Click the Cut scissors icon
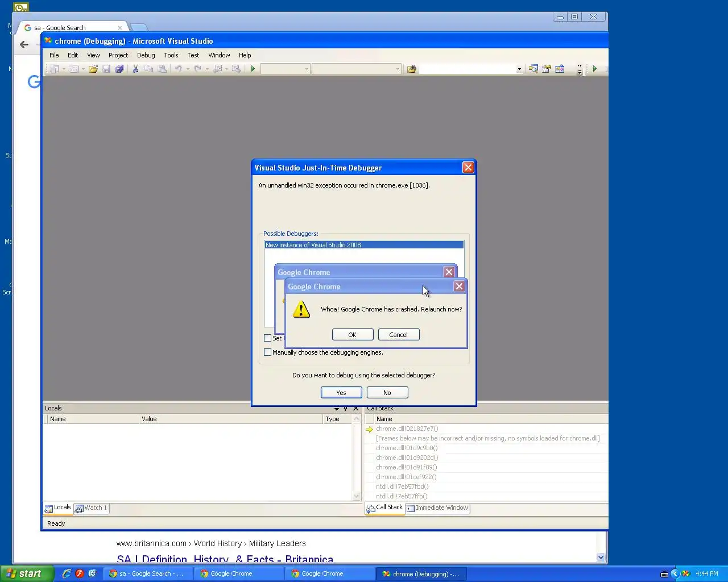Image resolution: width=728 pixels, height=582 pixels. pyautogui.click(x=135, y=69)
